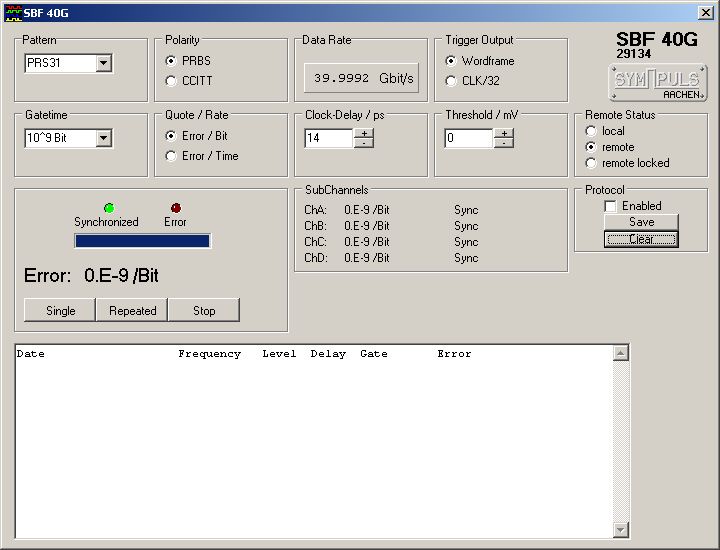Click the ChD subchannel row label
Viewport: 720px width, 550px height.
coord(315,258)
